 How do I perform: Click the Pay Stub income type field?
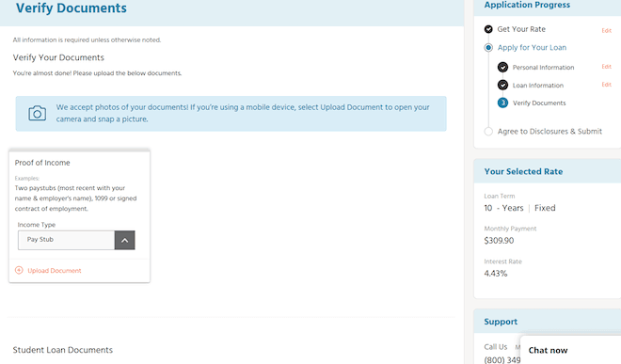[x=67, y=240]
